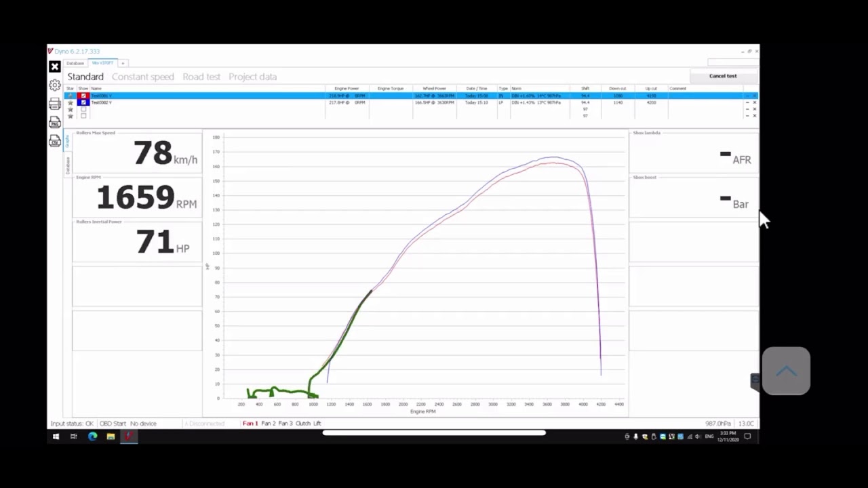Uncheck Show for Test0001 V
Screen dimensions: 868x488
point(83,96)
